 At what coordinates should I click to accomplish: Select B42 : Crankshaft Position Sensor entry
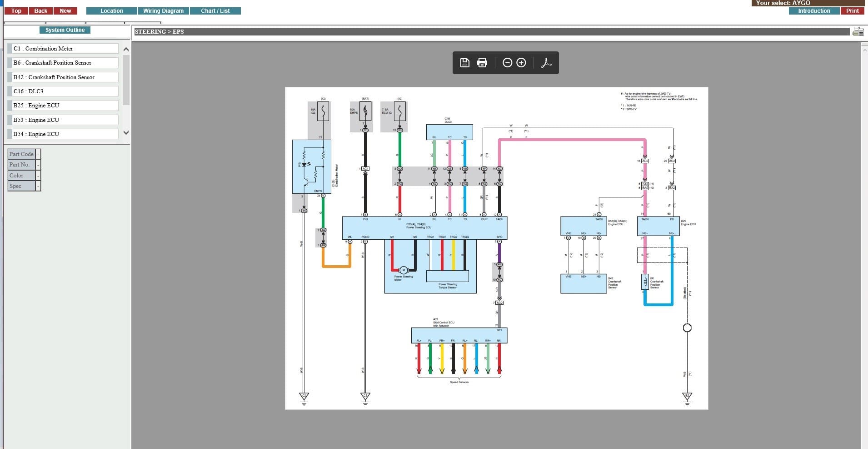[64, 77]
